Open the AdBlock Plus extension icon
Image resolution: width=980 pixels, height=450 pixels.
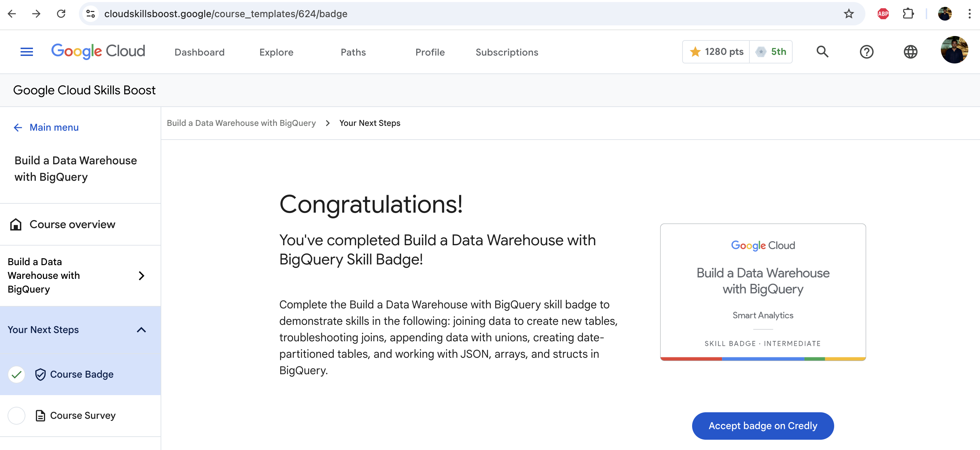tap(883, 14)
